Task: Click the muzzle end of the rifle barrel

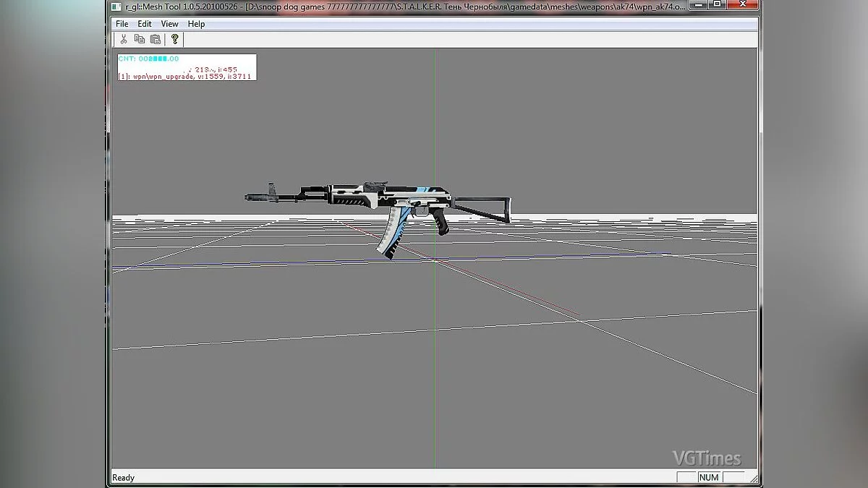Action: pos(250,196)
